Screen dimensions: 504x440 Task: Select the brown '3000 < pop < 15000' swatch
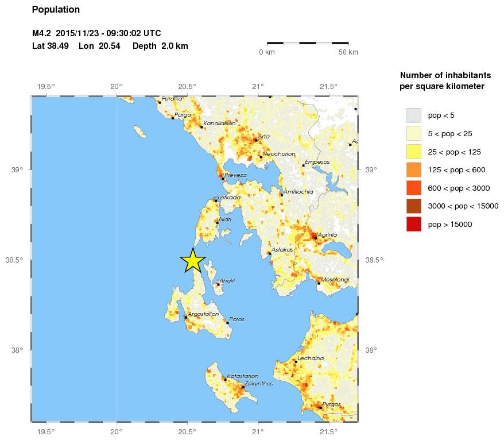(x=413, y=206)
